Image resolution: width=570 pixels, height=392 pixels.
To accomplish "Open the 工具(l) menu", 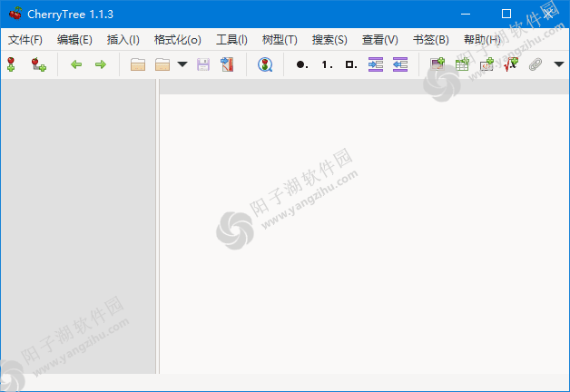I will coord(231,40).
